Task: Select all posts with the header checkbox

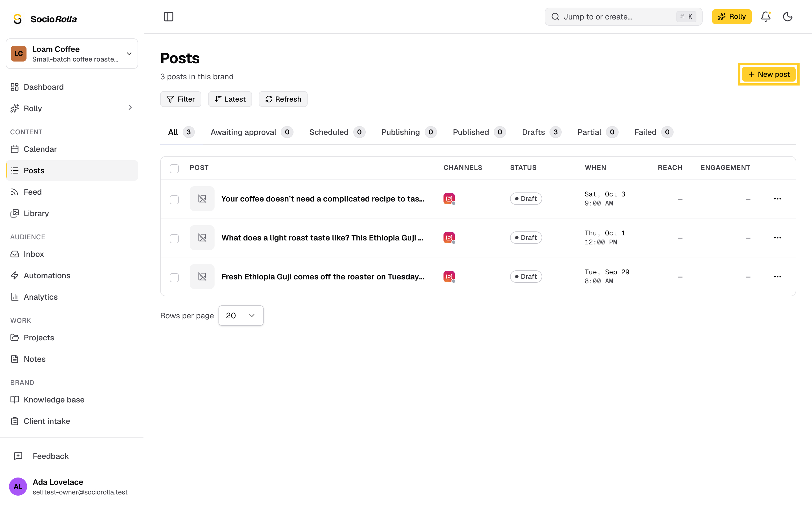Action: tap(174, 168)
